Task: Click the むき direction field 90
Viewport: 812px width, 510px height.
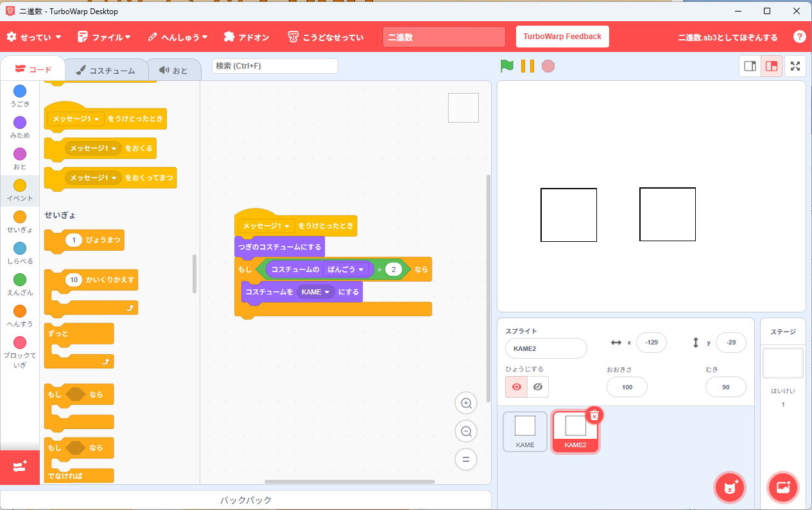Action: [x=726, y=387]
